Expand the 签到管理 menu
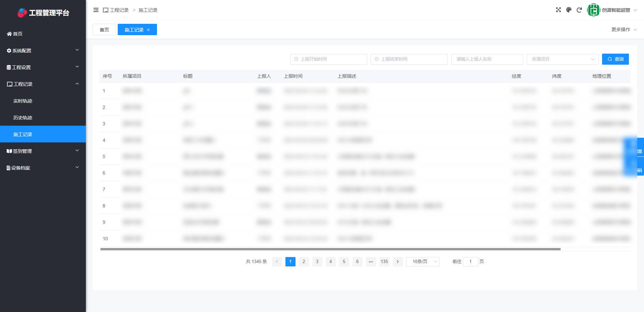Image resolution: width=644 pixels, height=312 pixels. point(43,151)
